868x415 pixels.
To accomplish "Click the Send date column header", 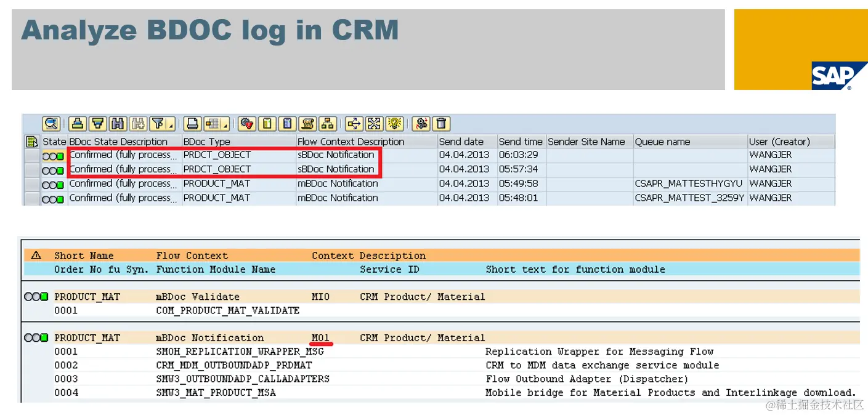I will tap(467, 142).
